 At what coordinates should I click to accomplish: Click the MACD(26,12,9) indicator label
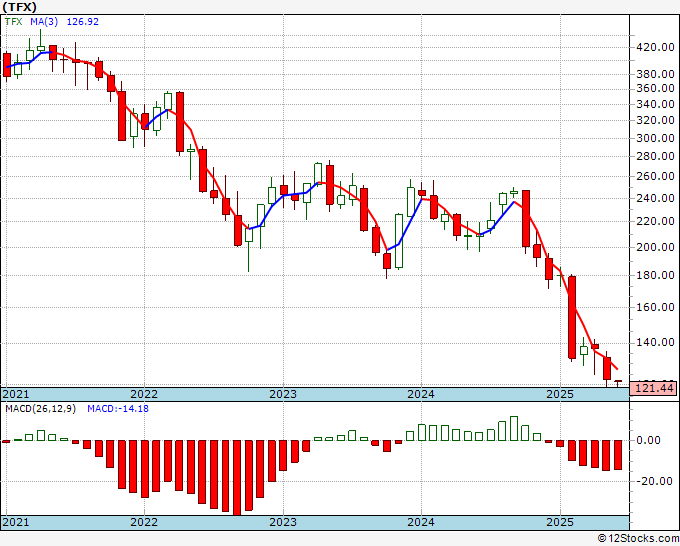[x=40, y=409]
